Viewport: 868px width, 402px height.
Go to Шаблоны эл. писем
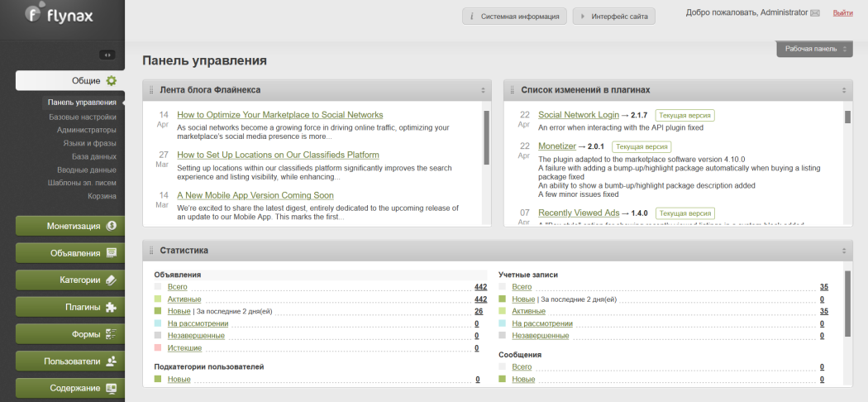click(82, 183)
